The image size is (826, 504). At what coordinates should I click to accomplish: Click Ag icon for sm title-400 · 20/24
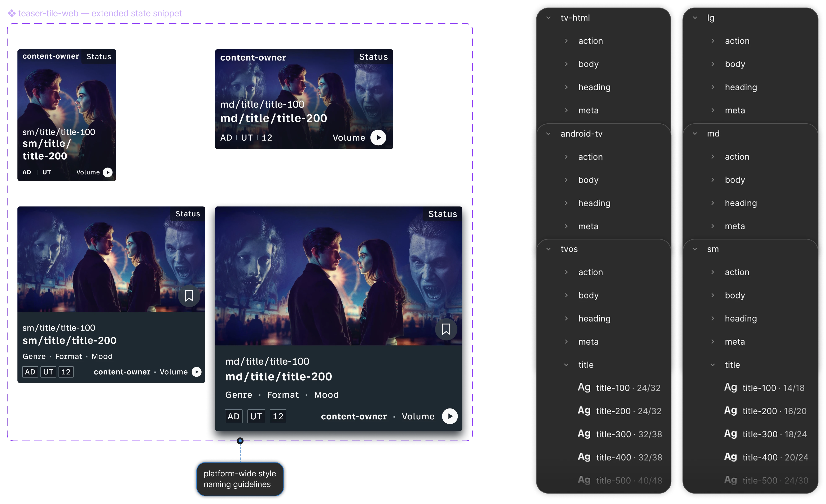click(x=730, y=457)
